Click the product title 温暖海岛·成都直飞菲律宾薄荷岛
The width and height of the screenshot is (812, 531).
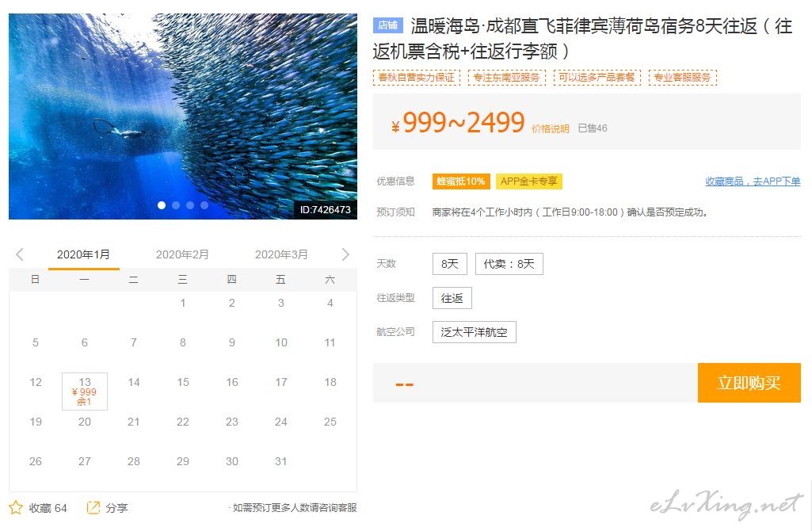click(x=582, y=38)
